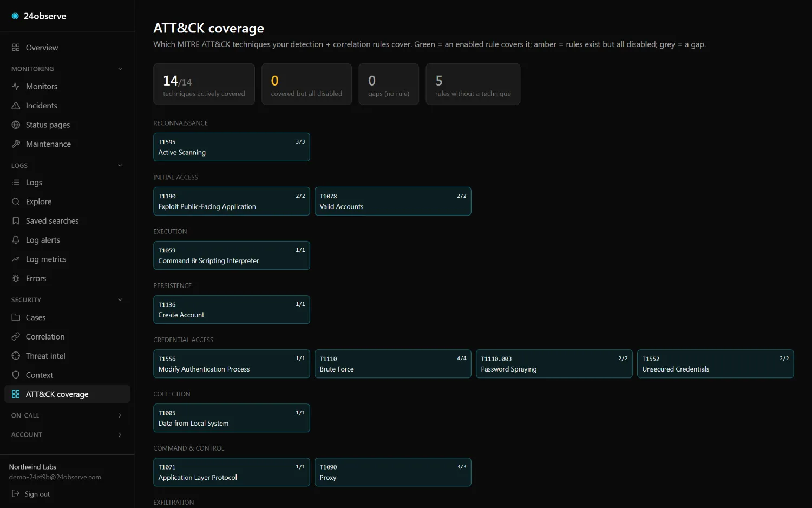Image resolution: width=812 pixels, height=508 pixels.
Task: Click the Credential Access tactic heading
Action: (x=184, y=340)
